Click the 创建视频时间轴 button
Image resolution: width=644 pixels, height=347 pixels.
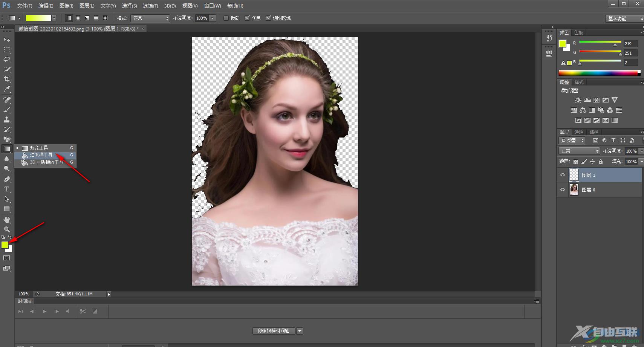coord(274,331)
